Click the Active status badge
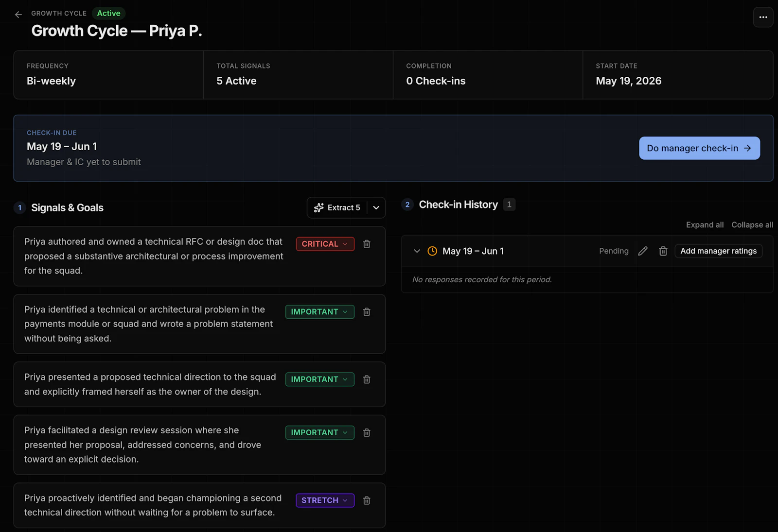778x532 pixels. pyautogui.click(x=108, y=14)
